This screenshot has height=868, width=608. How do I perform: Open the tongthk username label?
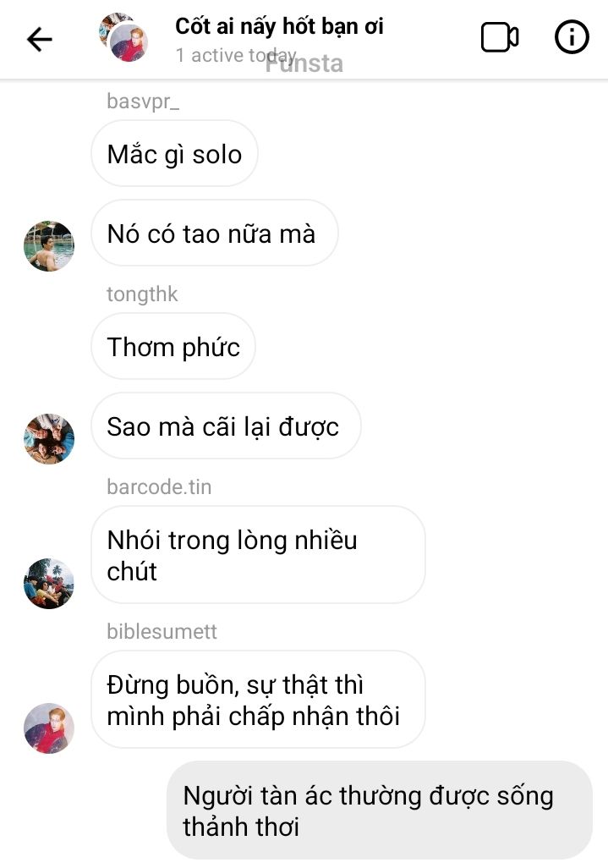click(x=142, y=294)
